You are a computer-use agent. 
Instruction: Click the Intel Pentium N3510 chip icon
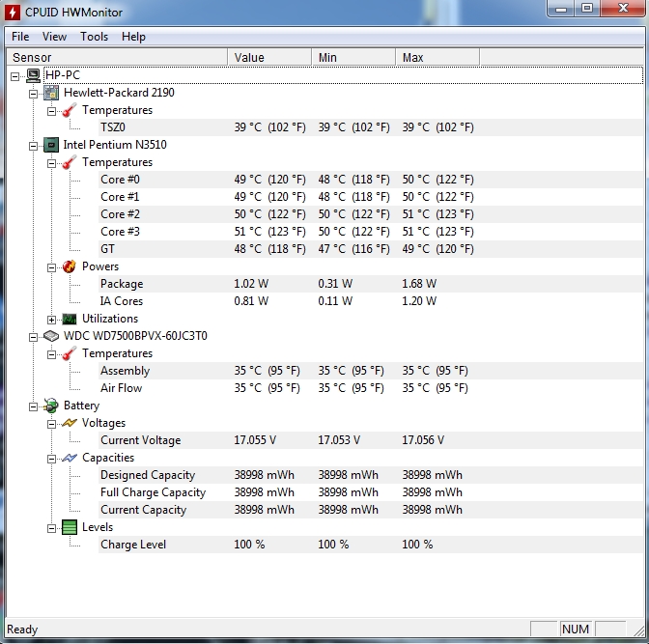click(51, 145)
